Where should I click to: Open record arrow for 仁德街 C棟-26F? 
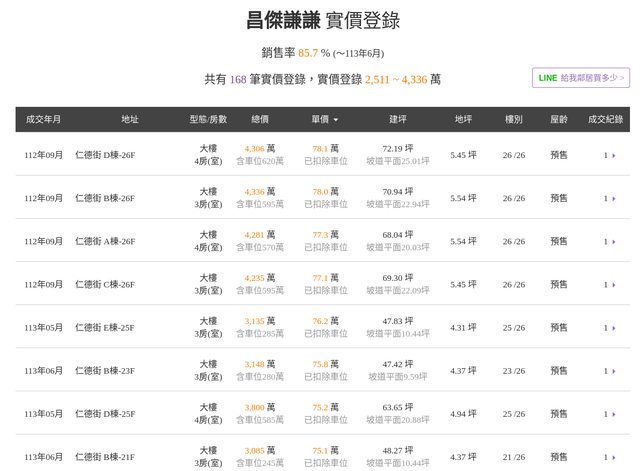pos(609,284)
